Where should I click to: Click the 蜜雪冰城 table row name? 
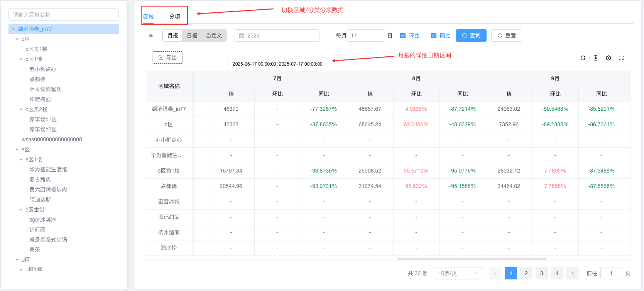point(169,201)
